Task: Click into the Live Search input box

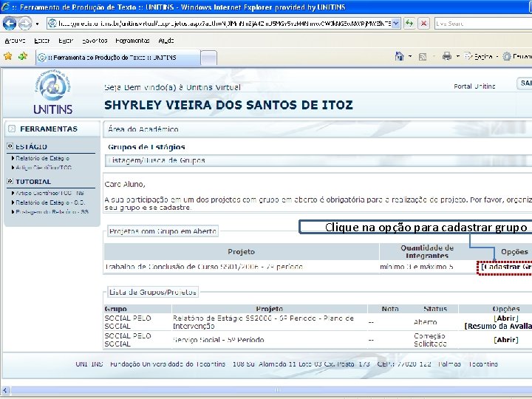Action: [x=483, y=24]
